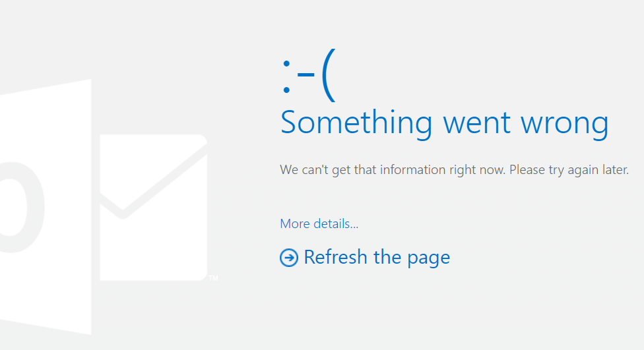
Task: Click the colon eyes of the emoticon
Action: 286,76
